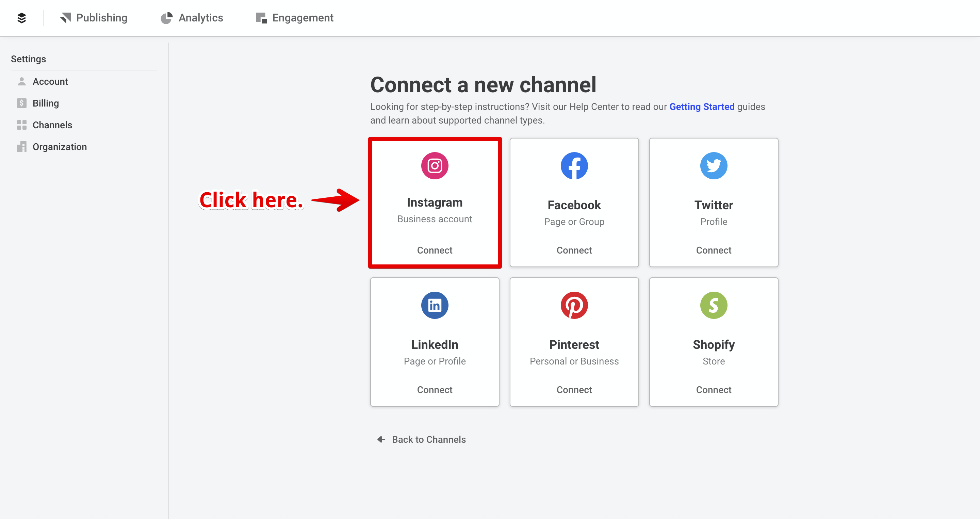Click the back arrow icon by Back to Channels

(x=381, y=439)
